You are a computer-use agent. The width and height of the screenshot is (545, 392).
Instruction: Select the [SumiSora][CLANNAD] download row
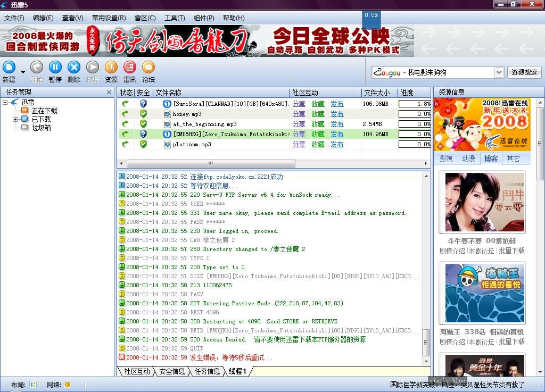[274, 104]
